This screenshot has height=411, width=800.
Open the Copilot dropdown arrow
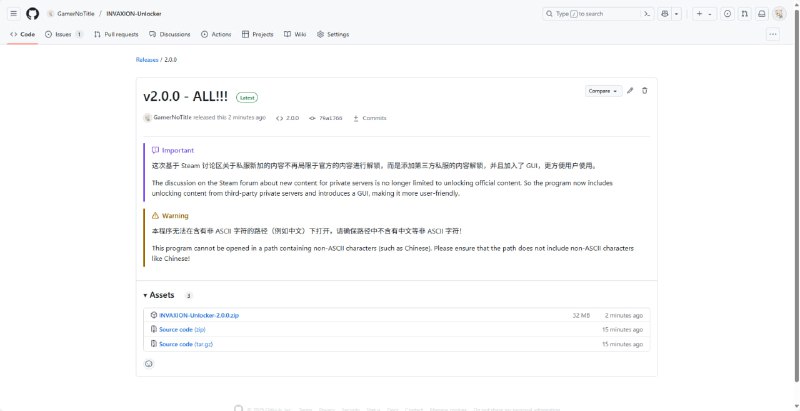tap(678, 14)
